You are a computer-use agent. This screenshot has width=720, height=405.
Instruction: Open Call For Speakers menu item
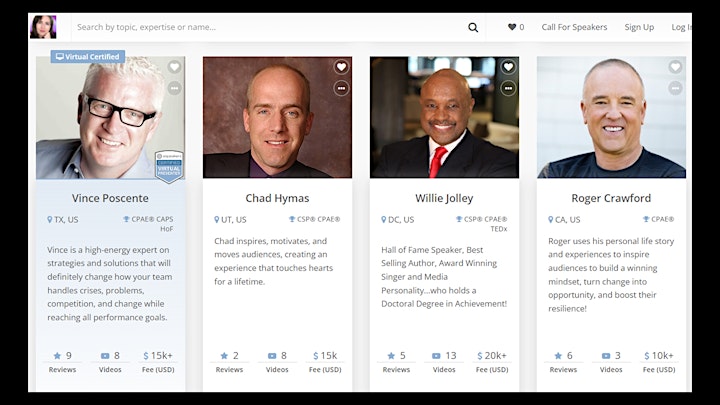click(574, 27)
